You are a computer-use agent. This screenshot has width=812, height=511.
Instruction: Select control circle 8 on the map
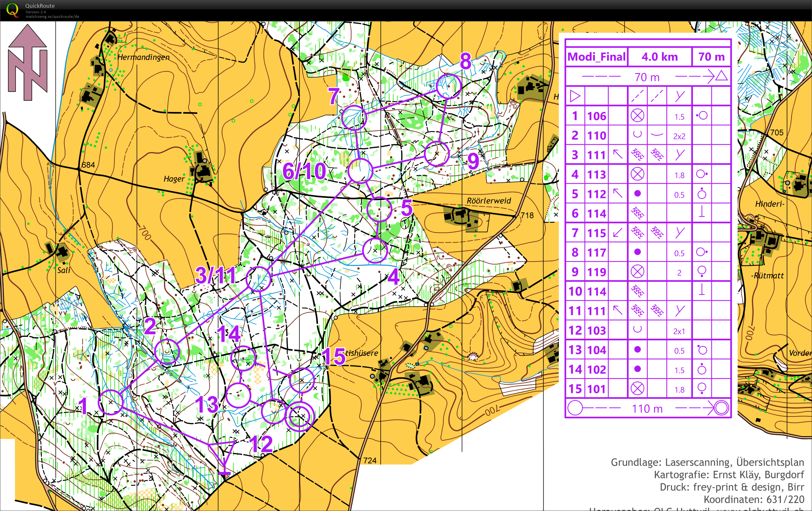point(448,86)
